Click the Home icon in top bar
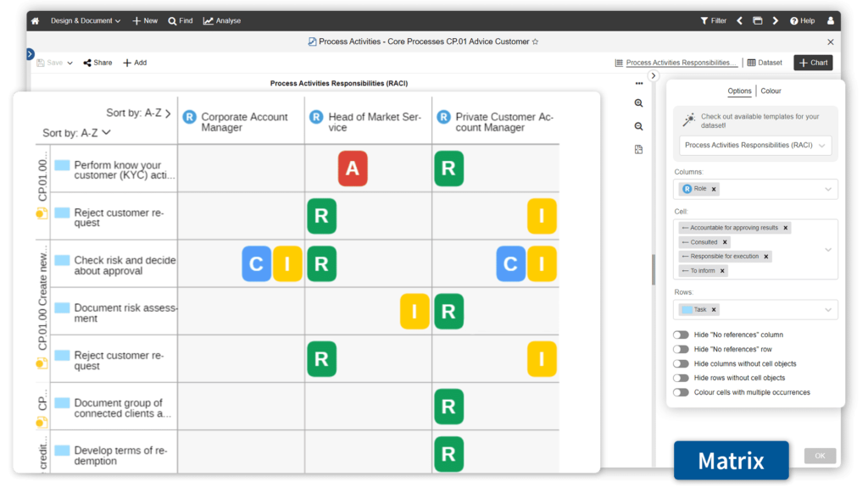Image resolution: width=868 pixels, height=487 pixels. point(35,20)
